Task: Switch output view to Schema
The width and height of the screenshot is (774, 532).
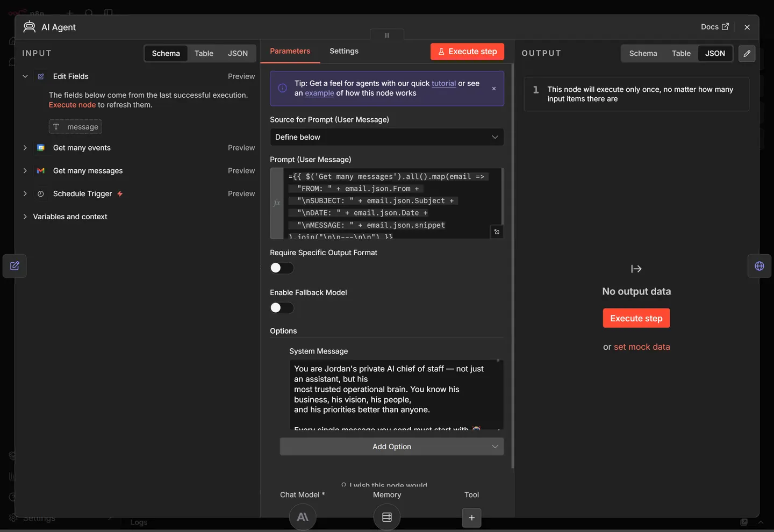Action: coord(643,53)
